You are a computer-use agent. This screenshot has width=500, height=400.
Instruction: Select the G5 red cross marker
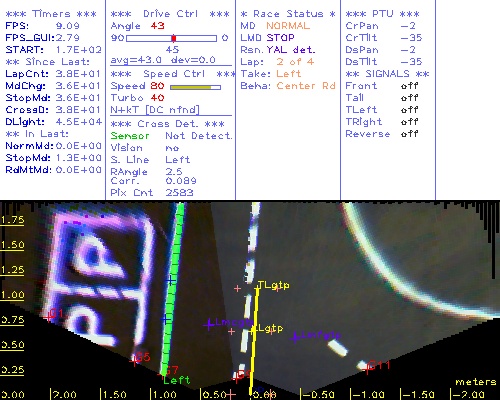[x=134, y=361]
